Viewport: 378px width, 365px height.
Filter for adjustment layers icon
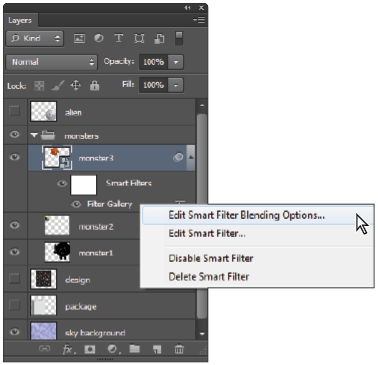tap(98, 38)
